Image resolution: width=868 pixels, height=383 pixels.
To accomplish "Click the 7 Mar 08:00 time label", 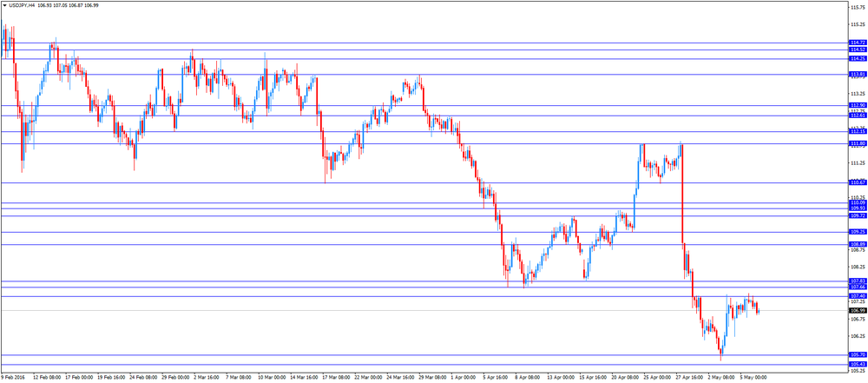I will [240, 378].
